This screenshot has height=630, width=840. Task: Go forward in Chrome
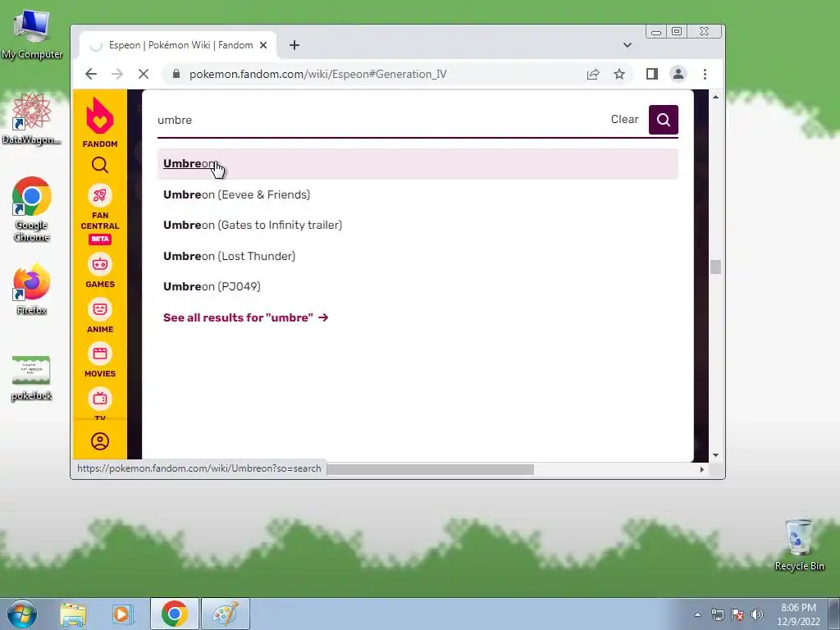coord(116,74)
